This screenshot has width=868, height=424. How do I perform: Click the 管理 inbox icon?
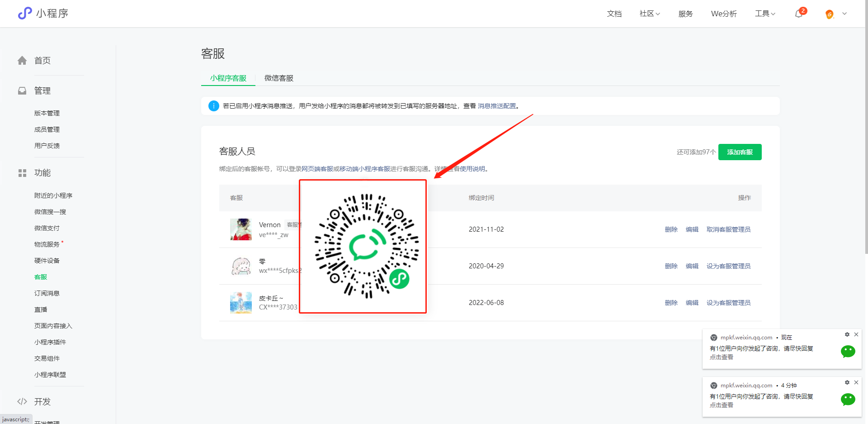pyautogui.click(x=22, y=91)
